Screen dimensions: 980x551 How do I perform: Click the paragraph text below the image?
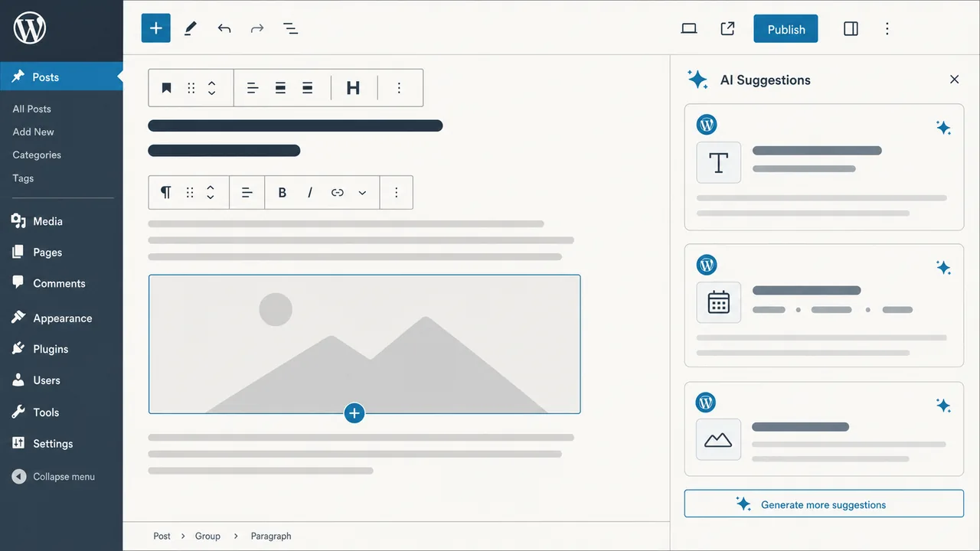[x=361, y=454]
